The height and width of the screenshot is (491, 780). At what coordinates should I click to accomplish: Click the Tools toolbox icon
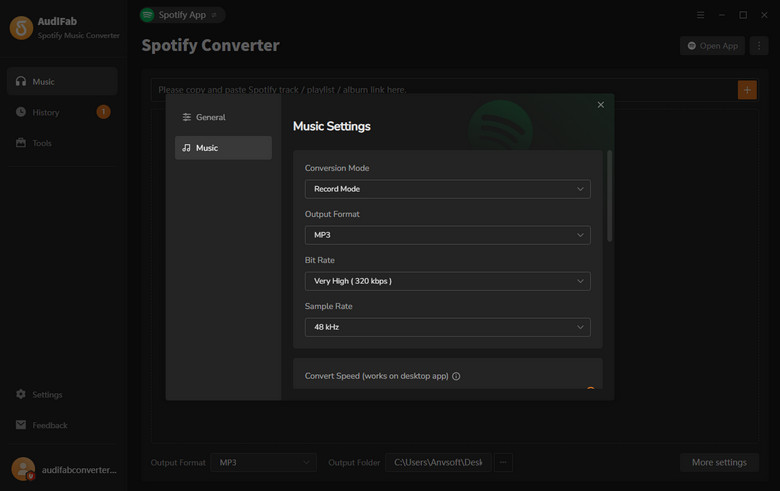[21, 143]
